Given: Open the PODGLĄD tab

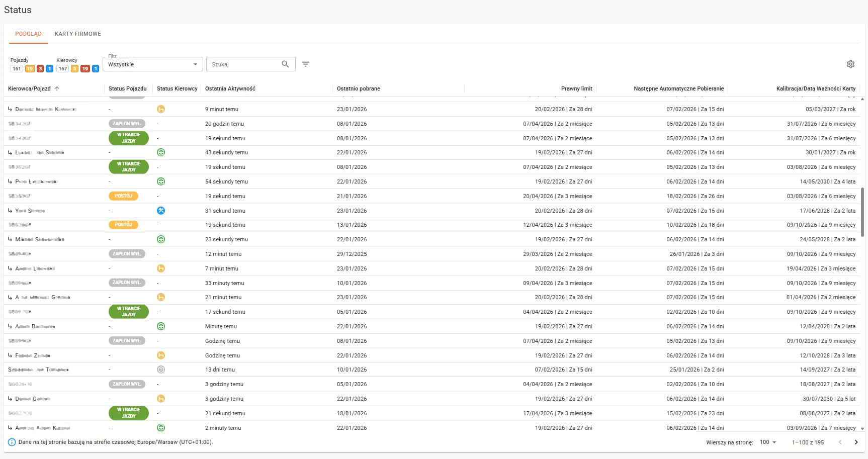Looking at the screenshot, I should (x=28, y=34).
